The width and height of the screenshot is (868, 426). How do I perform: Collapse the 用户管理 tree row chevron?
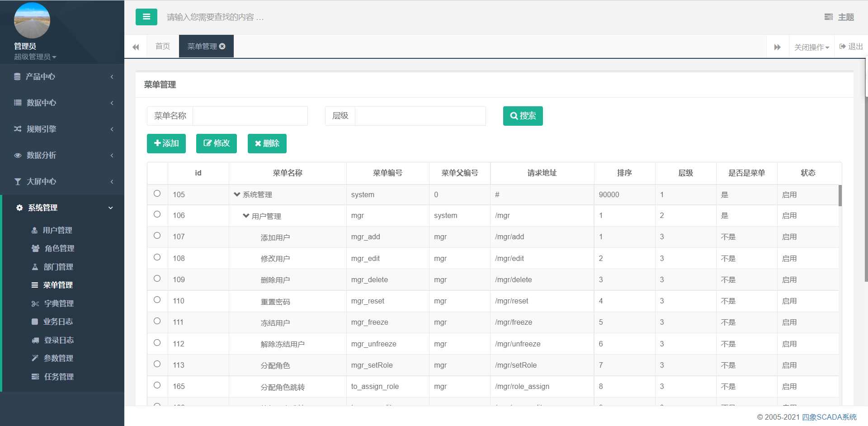[x=246, y=216]
